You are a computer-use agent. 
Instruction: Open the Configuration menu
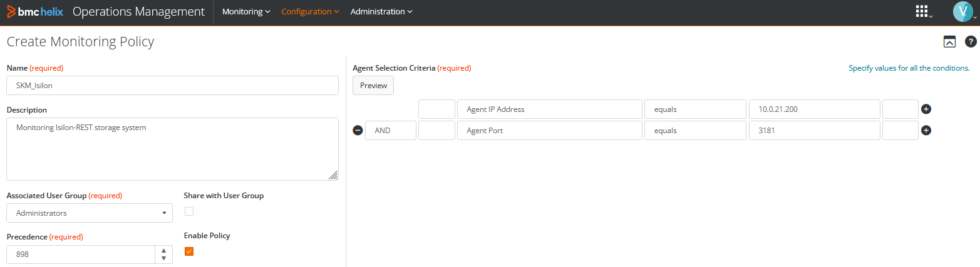click(310, 11)
